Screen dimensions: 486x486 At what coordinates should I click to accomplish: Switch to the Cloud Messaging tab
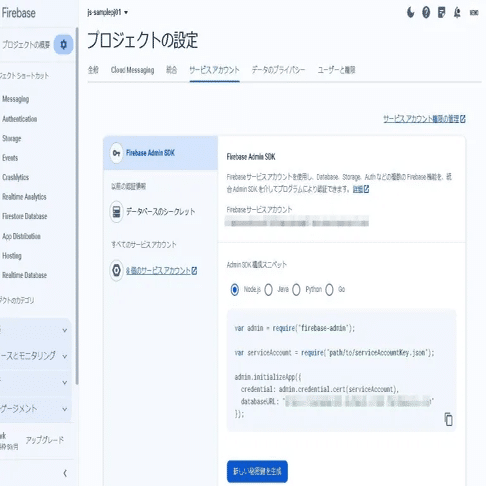click(132, 70)
